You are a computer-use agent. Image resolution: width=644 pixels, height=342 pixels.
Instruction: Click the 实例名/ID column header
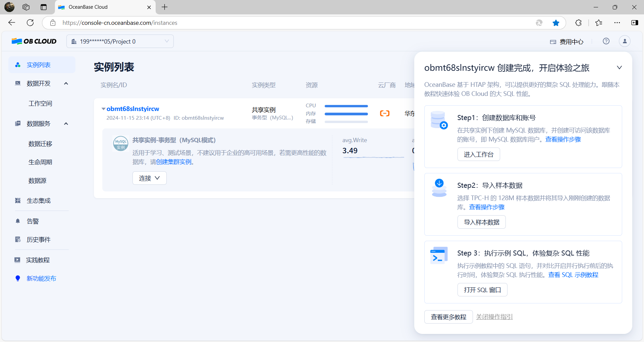point(114,85)
